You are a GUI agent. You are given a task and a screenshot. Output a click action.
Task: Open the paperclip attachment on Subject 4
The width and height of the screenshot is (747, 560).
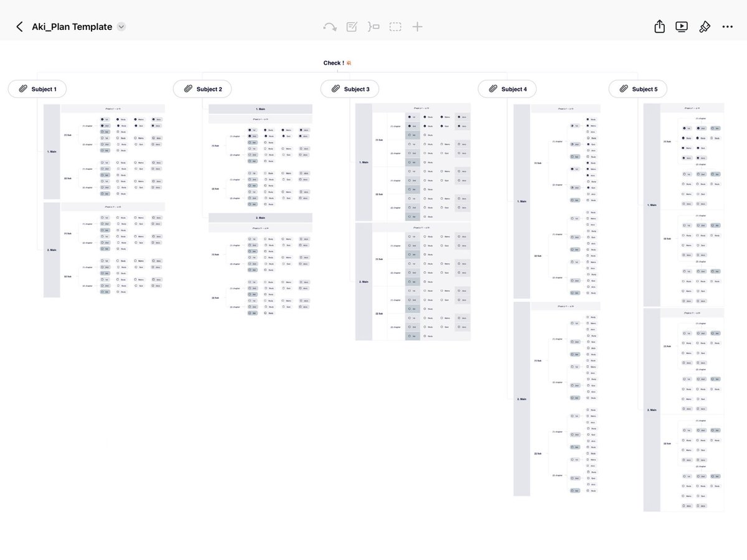click(x=492, y=89)
